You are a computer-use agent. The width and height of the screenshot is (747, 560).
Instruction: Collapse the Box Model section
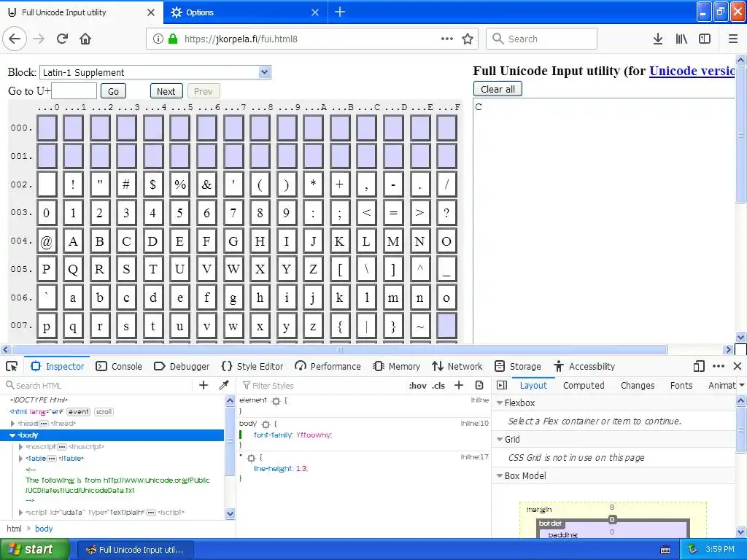(500, 475)
